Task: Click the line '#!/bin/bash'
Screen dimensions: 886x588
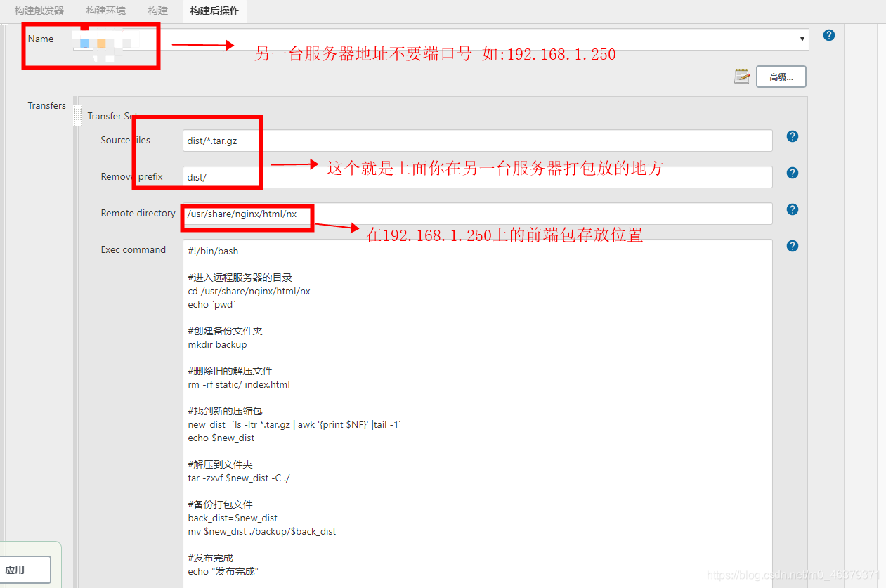Action: coord(213,251)
